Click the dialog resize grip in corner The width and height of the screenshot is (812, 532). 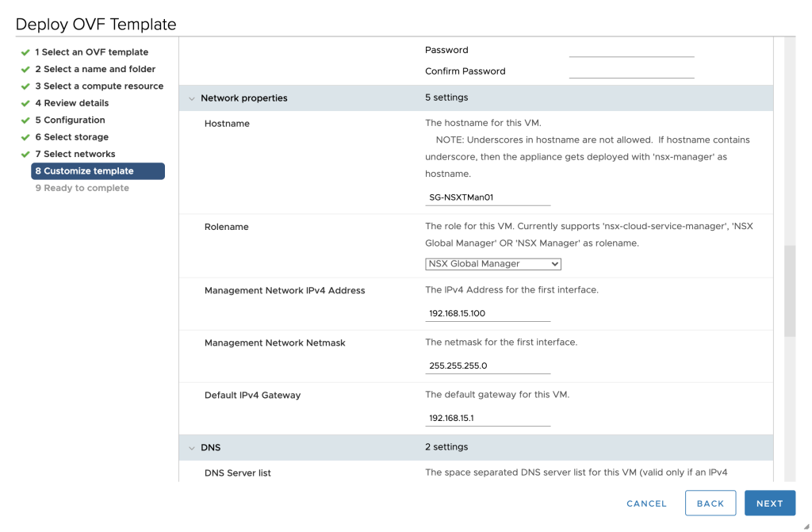[x=806, y=526]
